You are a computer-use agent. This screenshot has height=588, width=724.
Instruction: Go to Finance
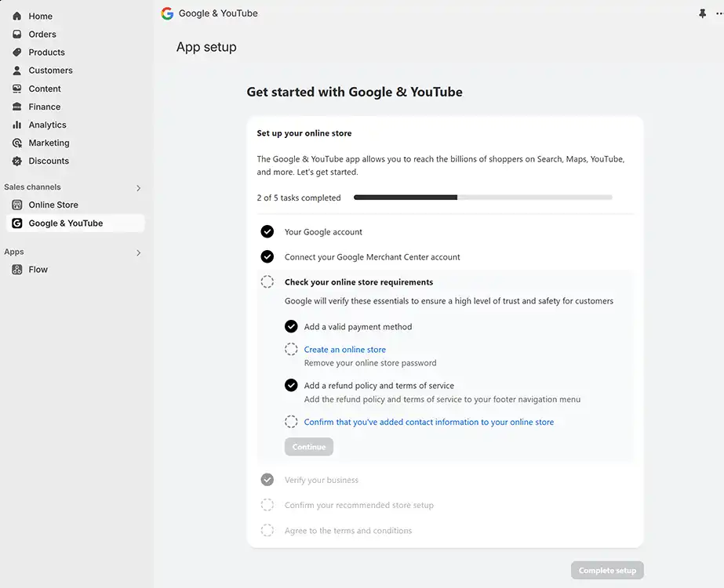point(45,107)
